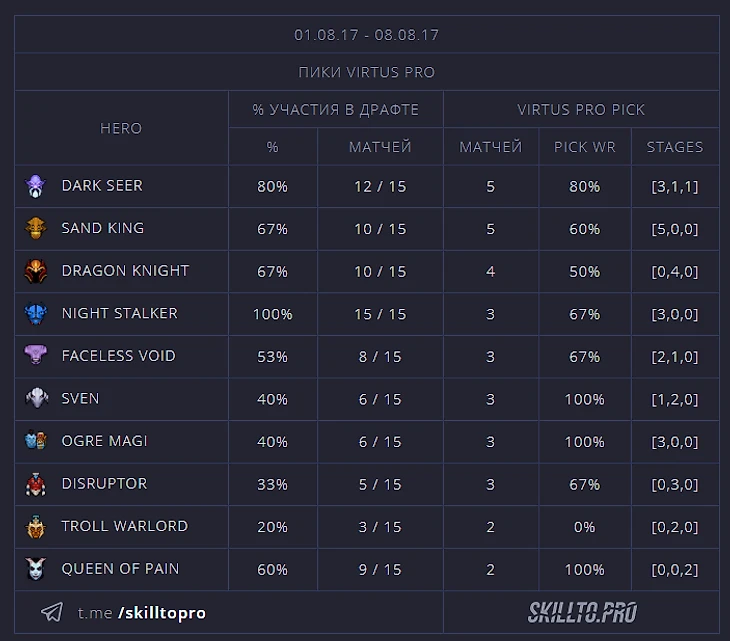Select the Faceless Void hero icon
This screenshot has height=641, width=730.
coord(36,356)
